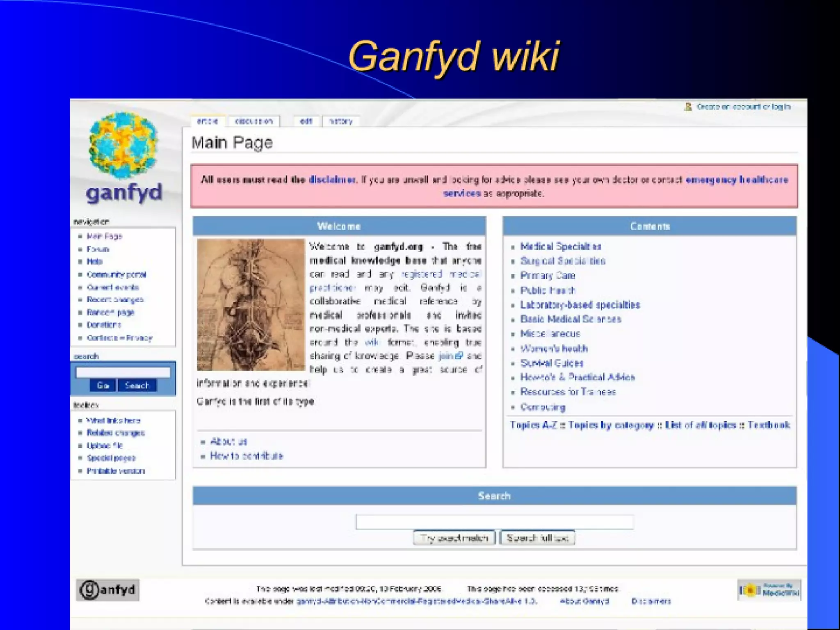
Task: Open Resources for Trainees link
Action: point(568,392)
